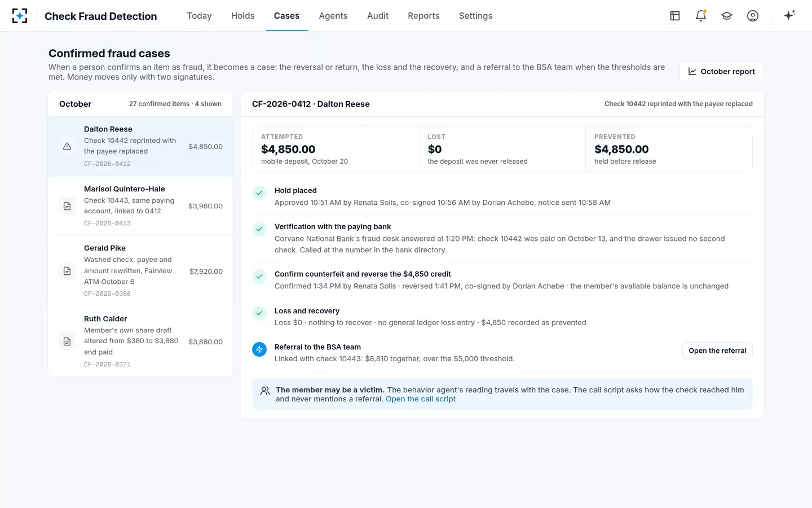Click the checkmark beside Confirm counterfeit and reverse
Screen dimensions: 812x508
pos(259,277)
